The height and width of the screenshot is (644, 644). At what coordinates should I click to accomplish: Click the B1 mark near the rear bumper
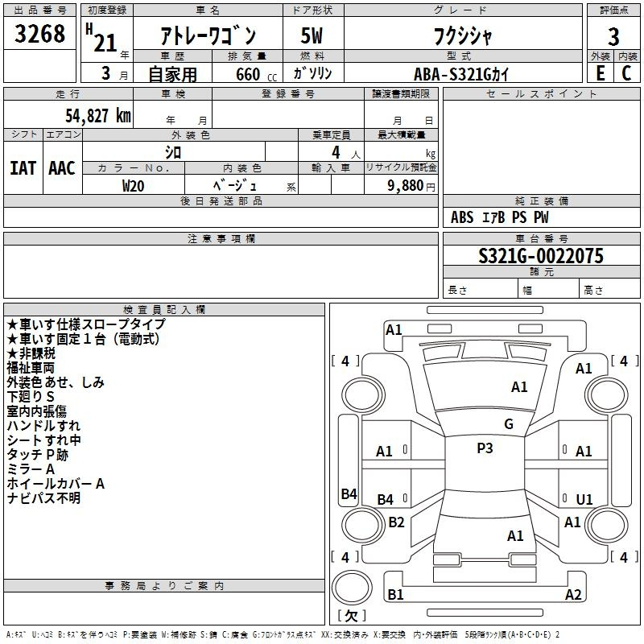click(395, 595)
